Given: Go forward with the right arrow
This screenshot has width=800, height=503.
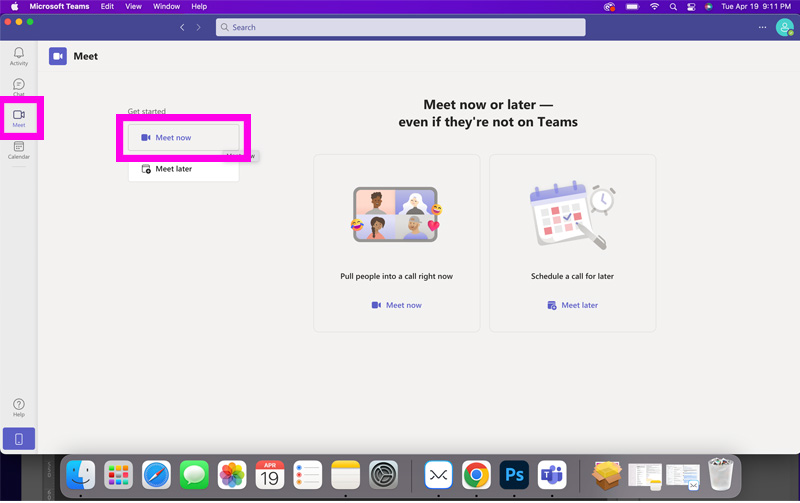Looking at the screenshot, I should click(198, 28).
